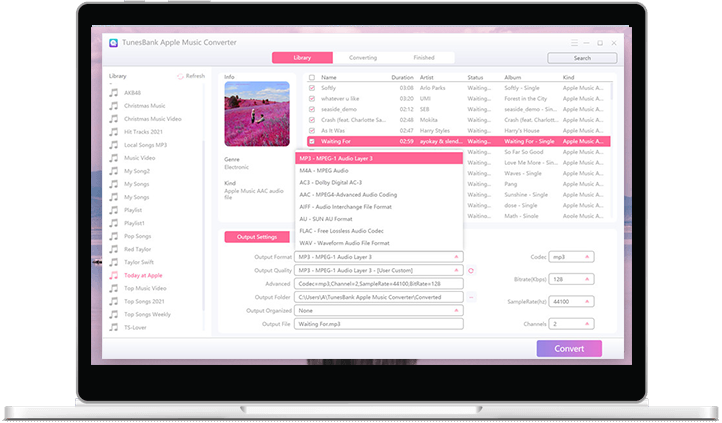The height and width of the screenshot is (423, 722).
Task: Sort by the Duration column header
Action: click(x=402, y=77)
